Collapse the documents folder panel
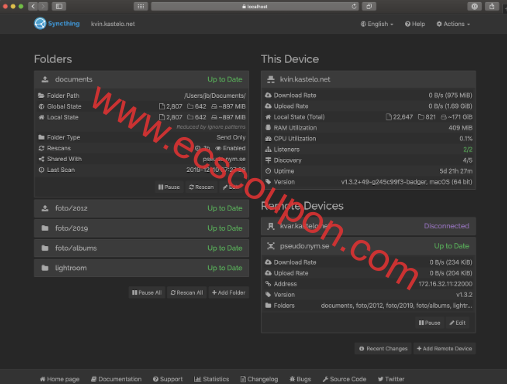This screenshot has width=507, height=384. point(141,79)
